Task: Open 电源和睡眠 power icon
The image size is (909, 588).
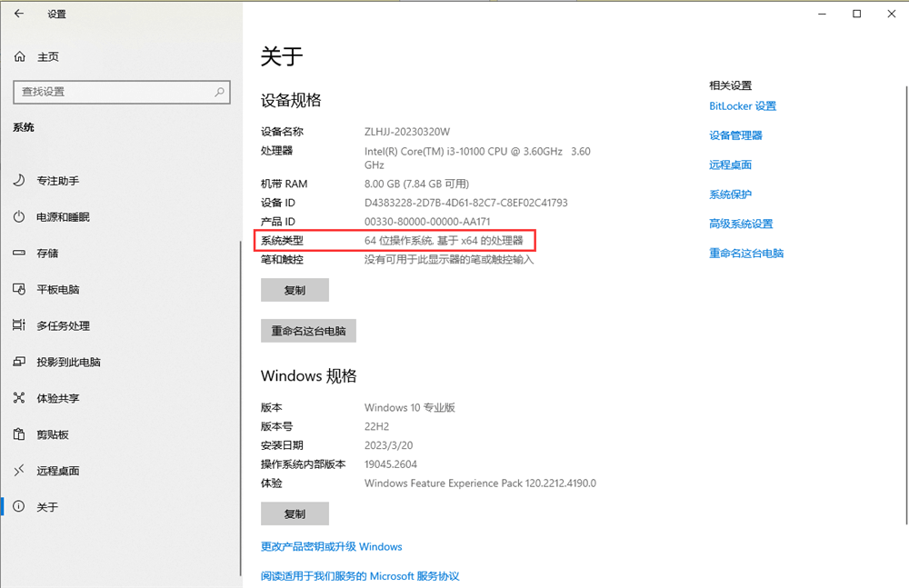Action: (x=19, y=217)
